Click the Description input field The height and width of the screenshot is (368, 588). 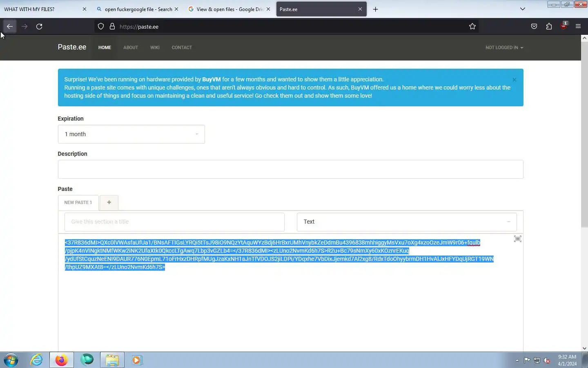coord(290,169)
